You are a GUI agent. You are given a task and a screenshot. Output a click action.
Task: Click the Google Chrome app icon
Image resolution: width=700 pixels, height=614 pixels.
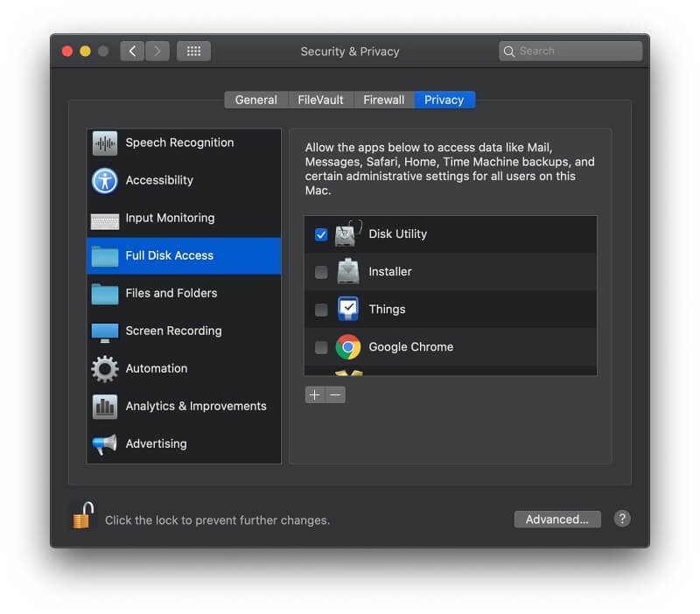pyautogui.click(x=347, y=346)
